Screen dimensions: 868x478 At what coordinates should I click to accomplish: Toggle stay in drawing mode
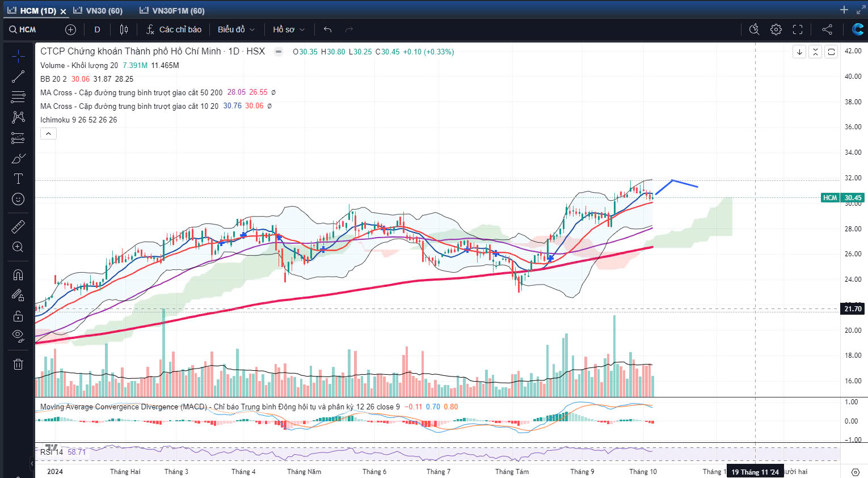click(x=18, y=295)
